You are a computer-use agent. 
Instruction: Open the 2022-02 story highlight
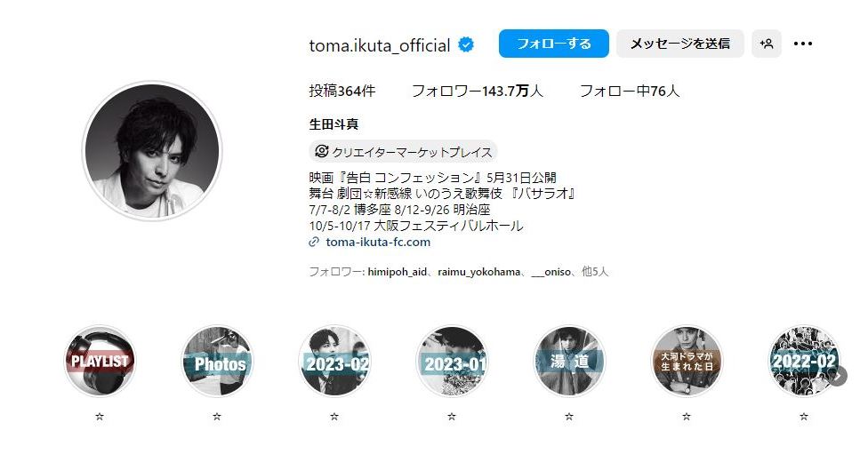pos(804,361)
